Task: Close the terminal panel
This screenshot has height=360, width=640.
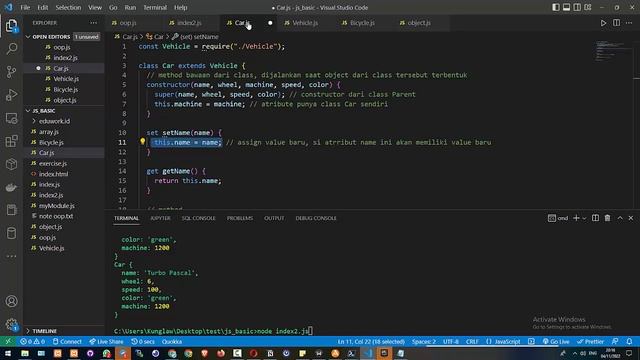Action: (631, 218)
